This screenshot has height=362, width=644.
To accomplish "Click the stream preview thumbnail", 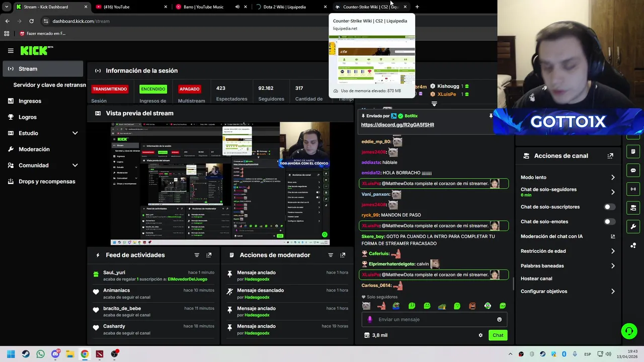I will pos(220,184).
